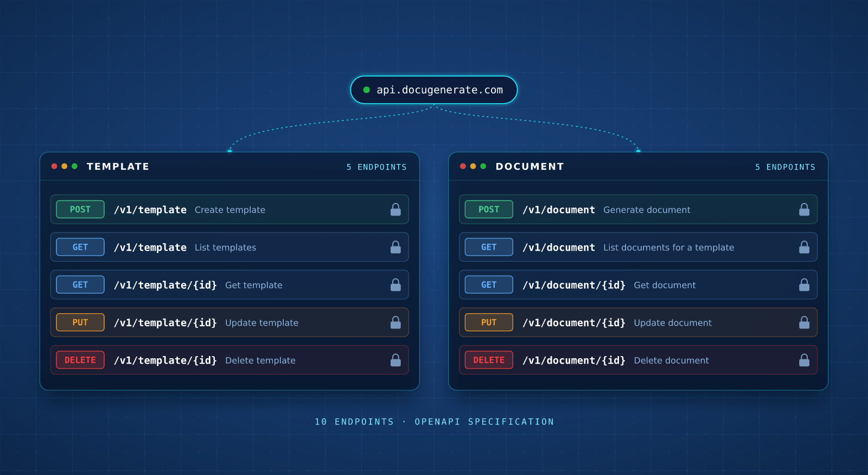Click the 'Update template' description text
Screen dimensions: 868x475
[x=262, y=323]
